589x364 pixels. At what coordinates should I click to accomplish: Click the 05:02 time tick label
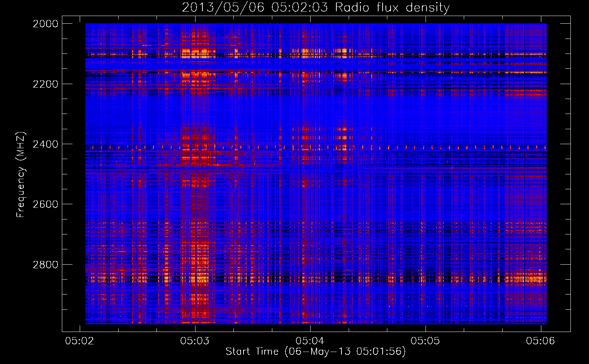tap(79, 341)
